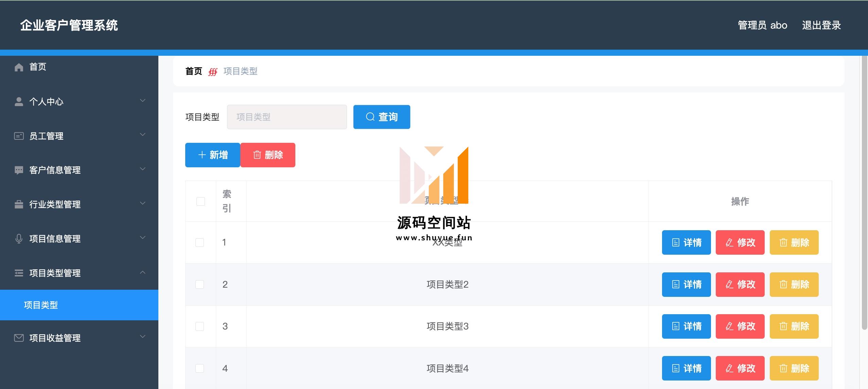This screenshot has height=389, width=868.
Task: Click the chat bubble icon beside 客户信息管理
Action: click(19, 170)
